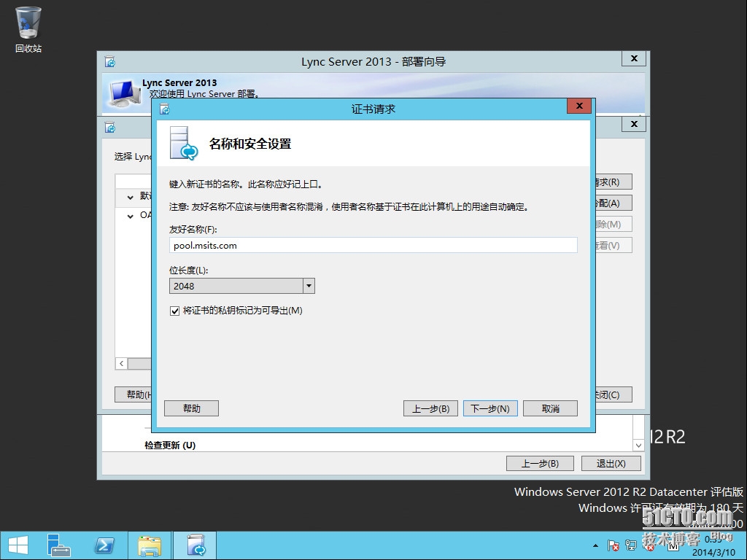
Task: Click the Windows Start button
Action: (x=18, y=545)
